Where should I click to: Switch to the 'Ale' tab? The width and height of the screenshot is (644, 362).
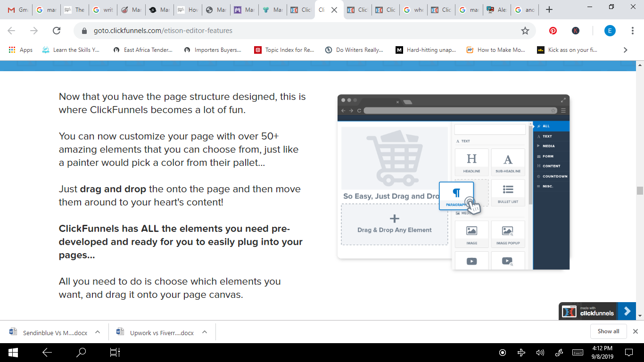497,10
